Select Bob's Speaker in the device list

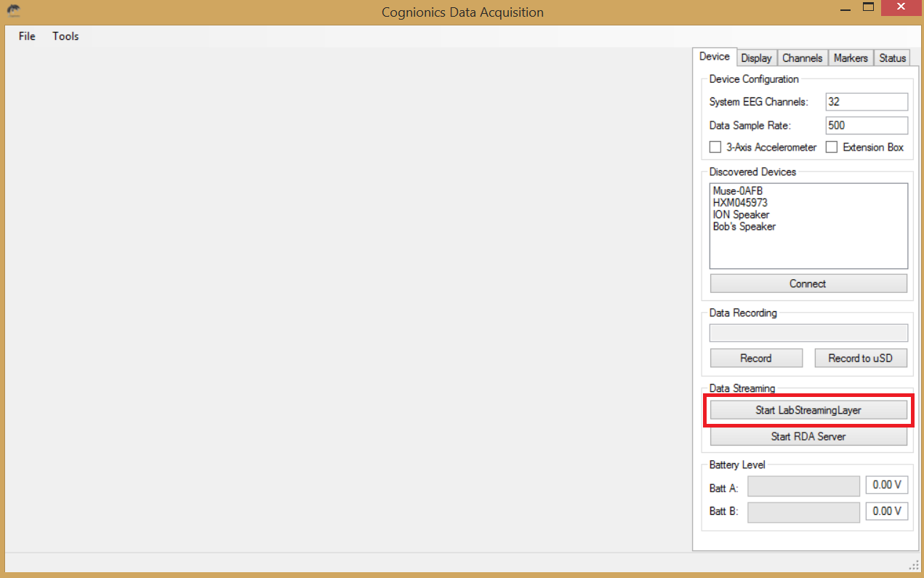[x=744, y=226]
